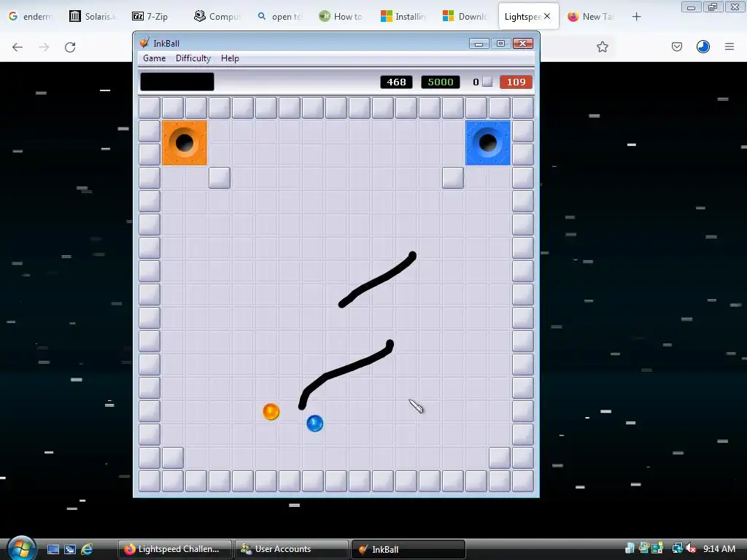
Task: Open the Difficulty menu in InkBall
Action: [x=193, y=58]
